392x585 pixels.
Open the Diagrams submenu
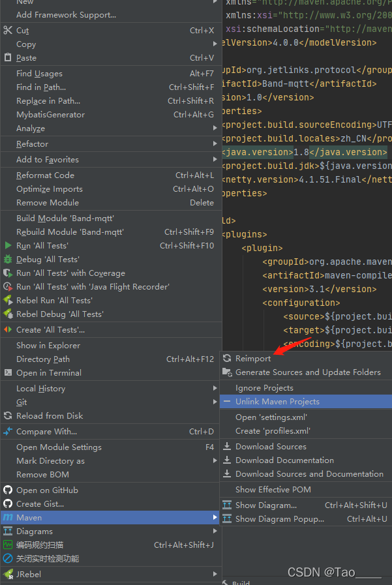215,531
